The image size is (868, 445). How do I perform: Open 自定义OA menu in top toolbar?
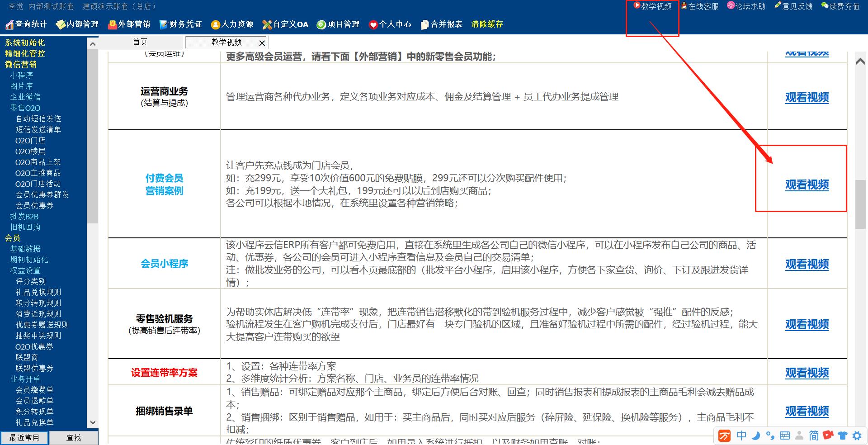tap(285, 24)
